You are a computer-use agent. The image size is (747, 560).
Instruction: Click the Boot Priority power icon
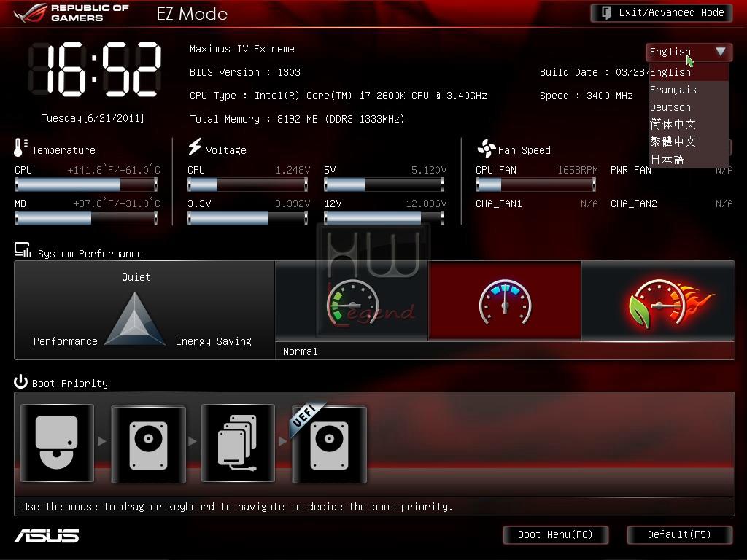coord(20,381)
